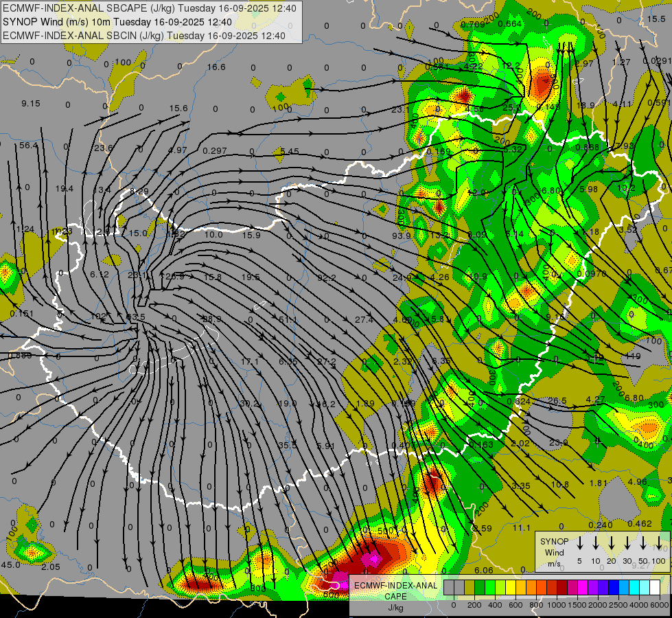Click the 11.1 value on the map
This screenshot has width=672, height=618.
point(521,527)
